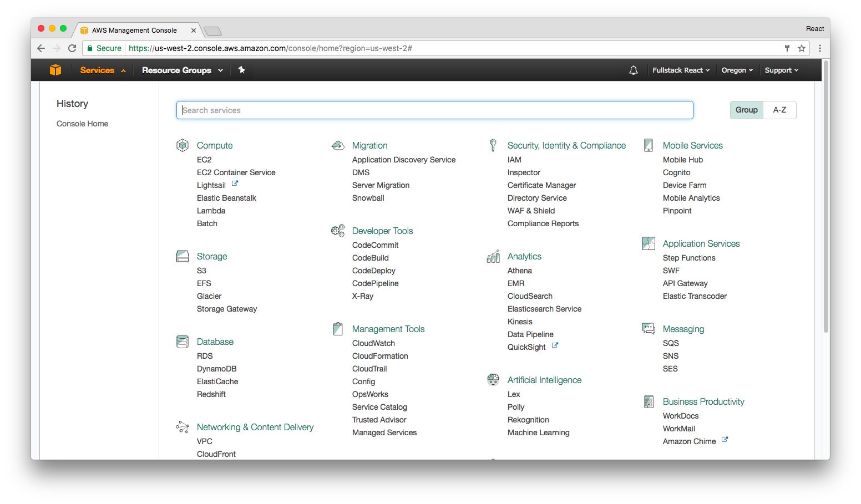Click the AWS orange cube logo
861x504 pixels.
coord(55,70)
